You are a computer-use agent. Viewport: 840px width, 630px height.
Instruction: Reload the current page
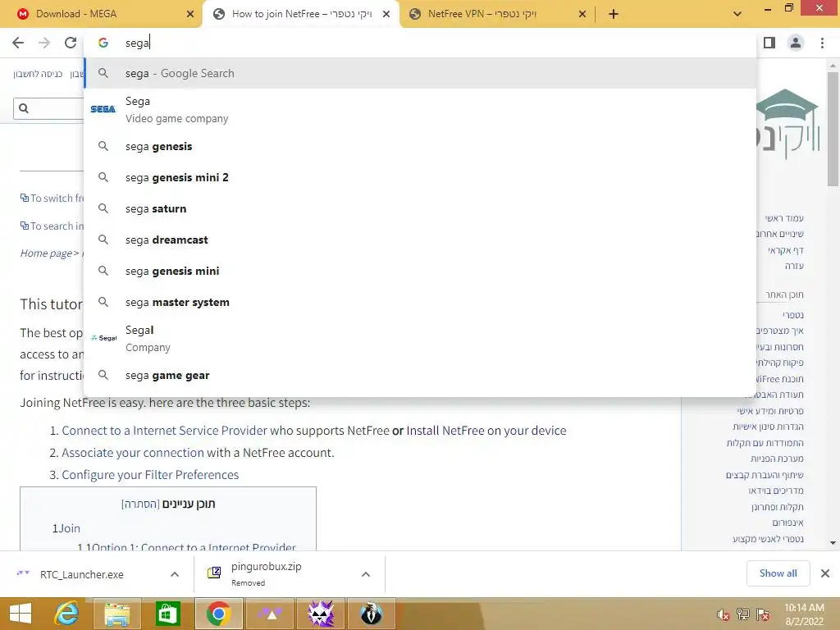click(x=71, y=43)
